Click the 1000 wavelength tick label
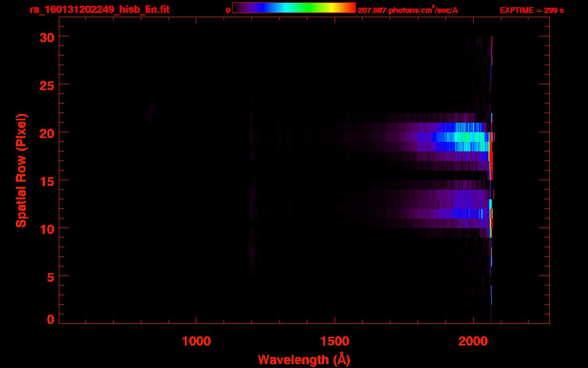 196,341
